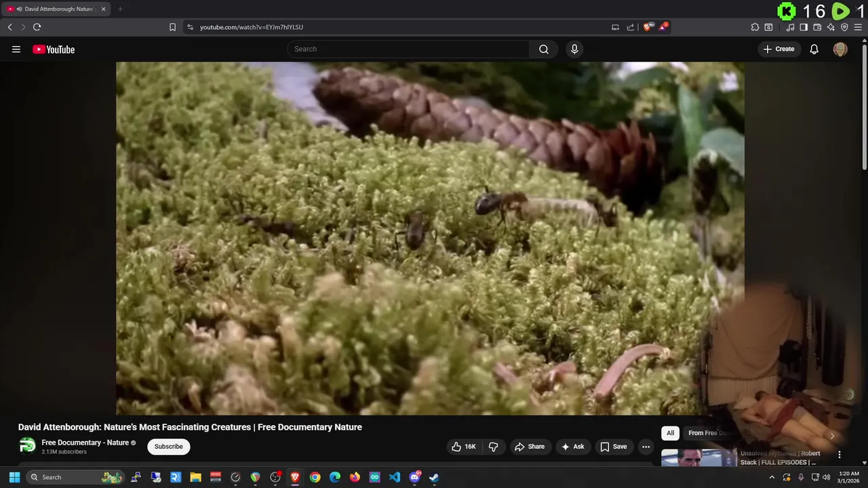This screenshot has height=488, width=868.
Task: Open options for Unsolved Mysteries suggested video
Action: point(839,455)
